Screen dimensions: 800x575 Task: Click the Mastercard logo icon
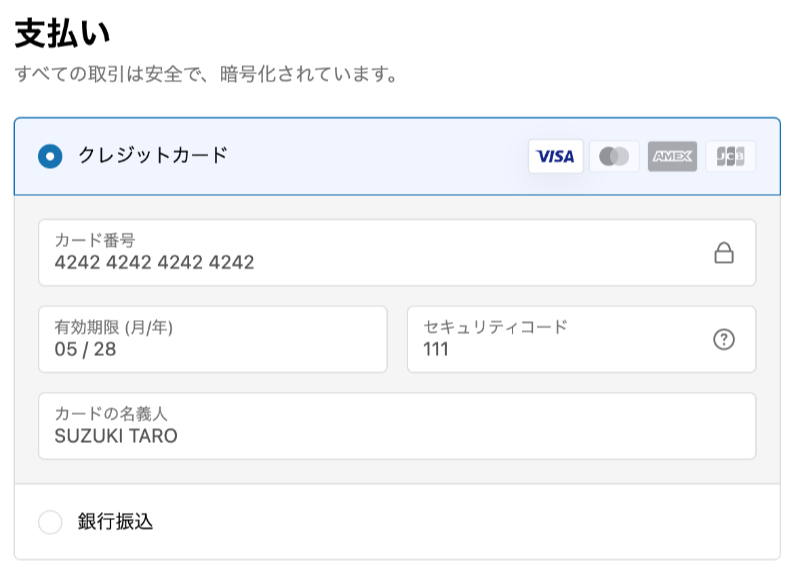(x=614, y=156)
